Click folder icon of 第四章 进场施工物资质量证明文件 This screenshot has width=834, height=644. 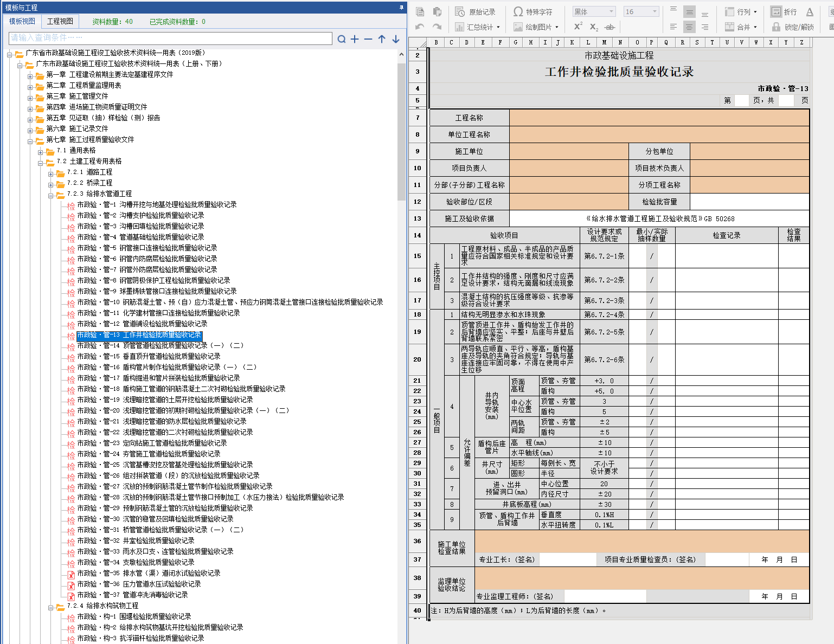tap(40, 108)
